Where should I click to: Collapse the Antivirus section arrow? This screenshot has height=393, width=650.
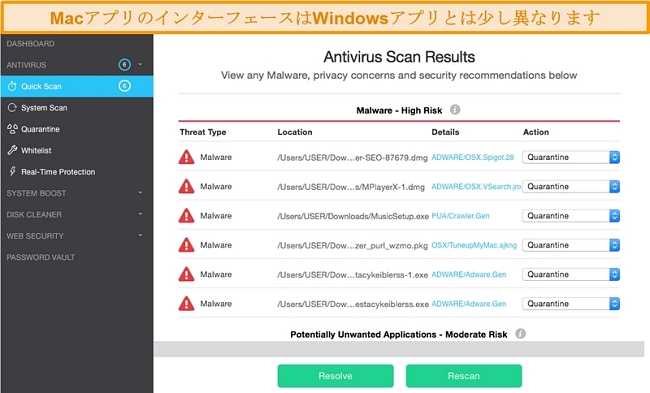point(140,65)
